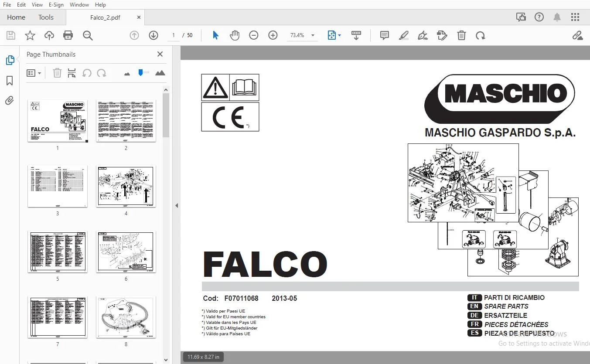Add a sticky note comment
Screen dimensions: 590x364
coord(385,35)
